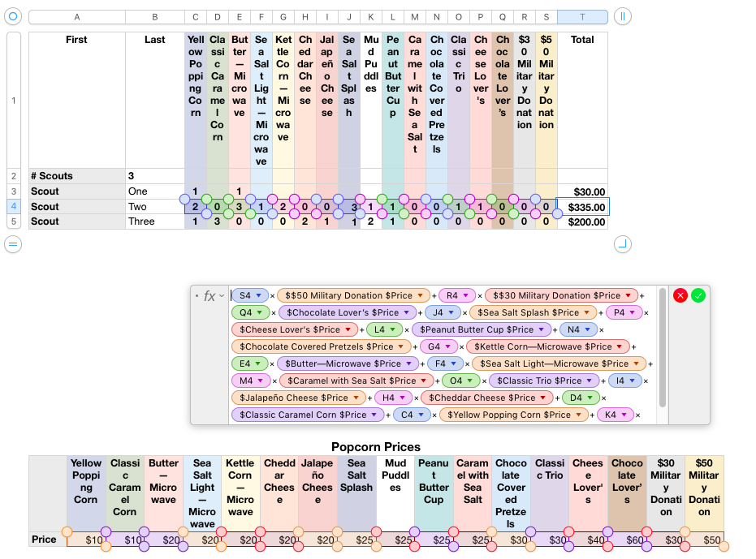
Task: Open the J4 reference token dropdown
Action: coord(451,312)
